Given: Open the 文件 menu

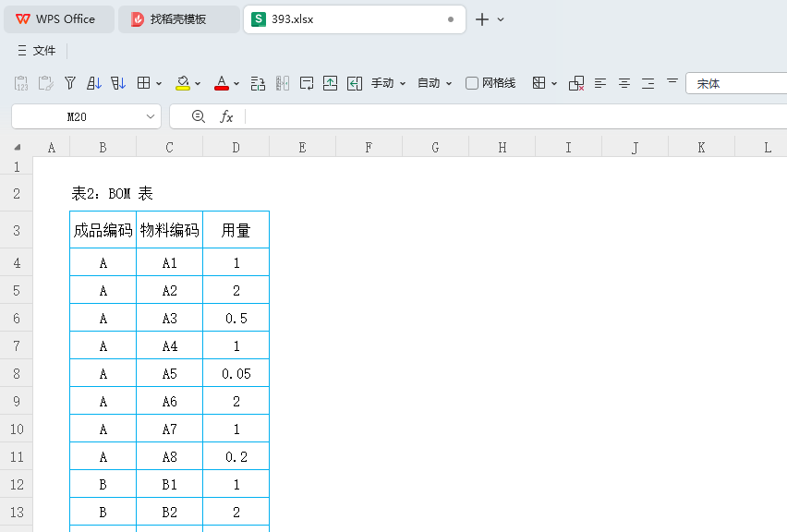Looking at the screenshot, I should pyautogui.click(x=44, y=51).
